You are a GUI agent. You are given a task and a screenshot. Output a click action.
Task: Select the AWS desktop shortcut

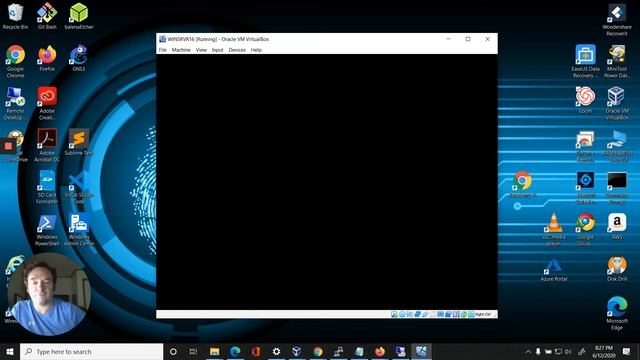pyautogui.click(x=617, y=226)
